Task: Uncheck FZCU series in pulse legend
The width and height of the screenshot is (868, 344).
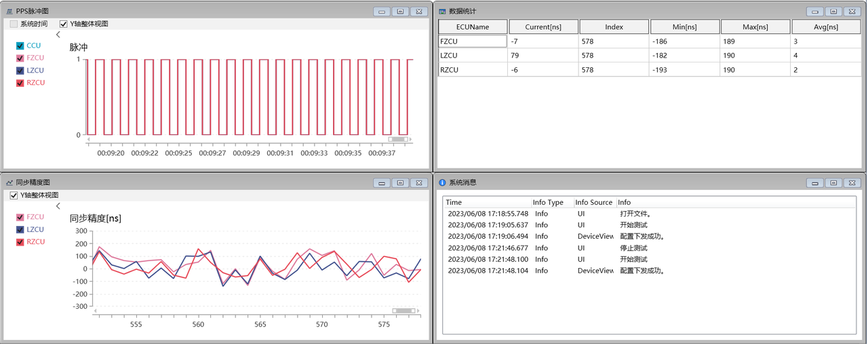Action: point(20,58)
